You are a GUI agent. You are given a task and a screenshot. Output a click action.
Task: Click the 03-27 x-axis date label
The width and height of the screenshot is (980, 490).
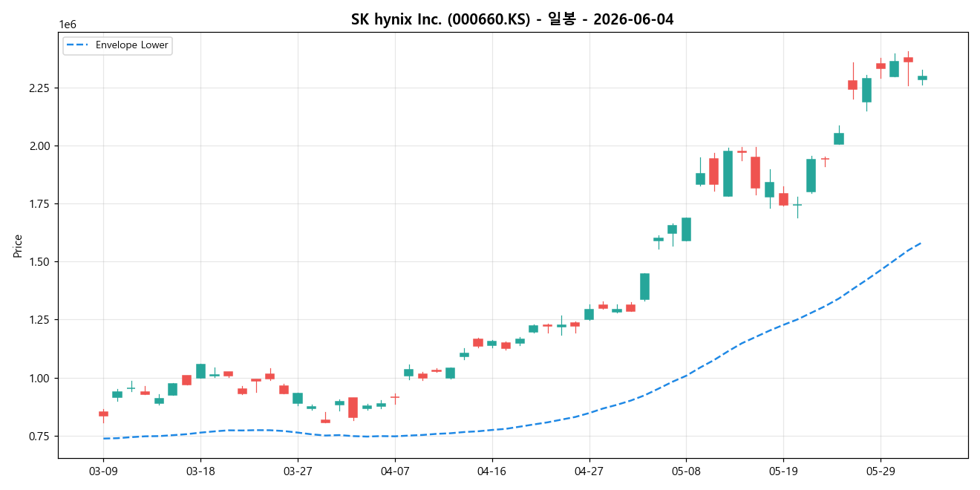tap(298, 471)
